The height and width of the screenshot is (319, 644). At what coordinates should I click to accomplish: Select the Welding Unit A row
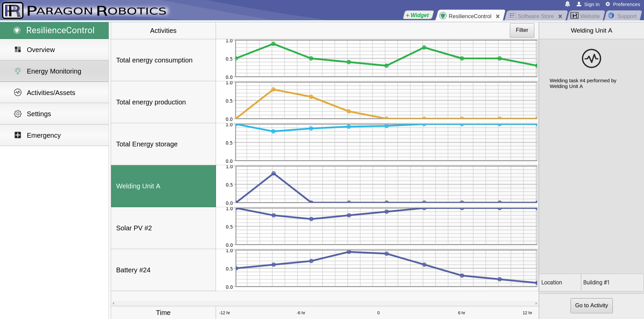163,186
